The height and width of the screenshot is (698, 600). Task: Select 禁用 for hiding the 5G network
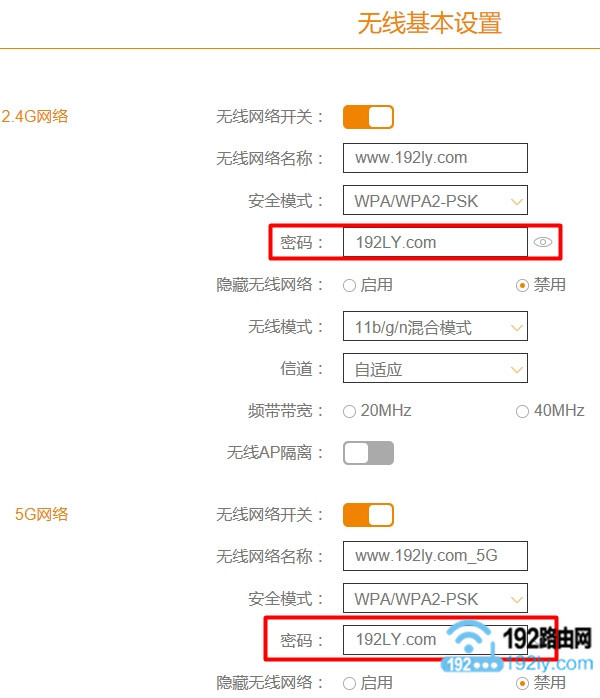[x=522, y=683]
